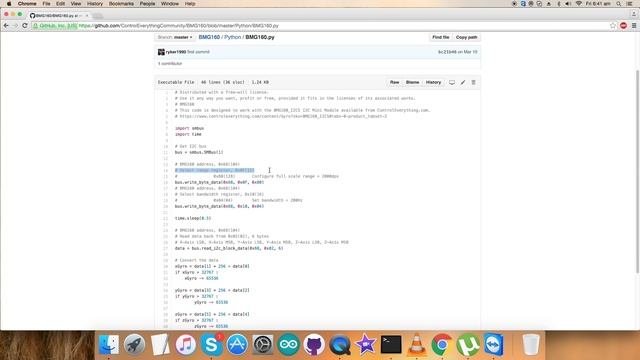The height and width of the screenshot is (360, 640).
Task: Click the Raw button
Action: [x=394, y=82]
